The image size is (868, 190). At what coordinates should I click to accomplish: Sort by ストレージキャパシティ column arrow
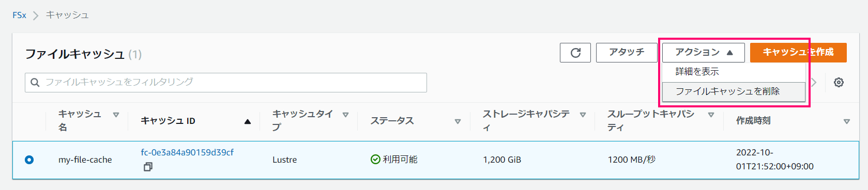(x=583, y=115)
